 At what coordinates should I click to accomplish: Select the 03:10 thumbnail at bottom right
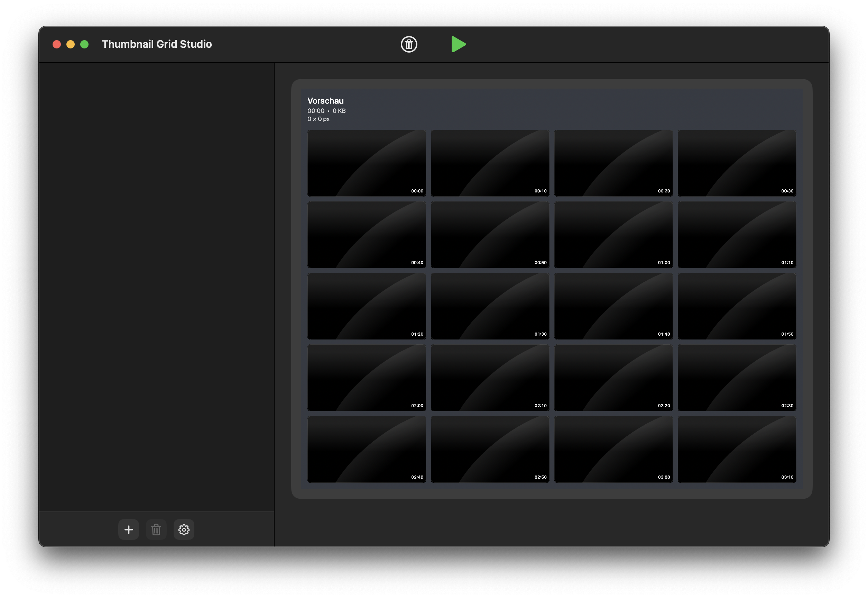pos(736,449)
